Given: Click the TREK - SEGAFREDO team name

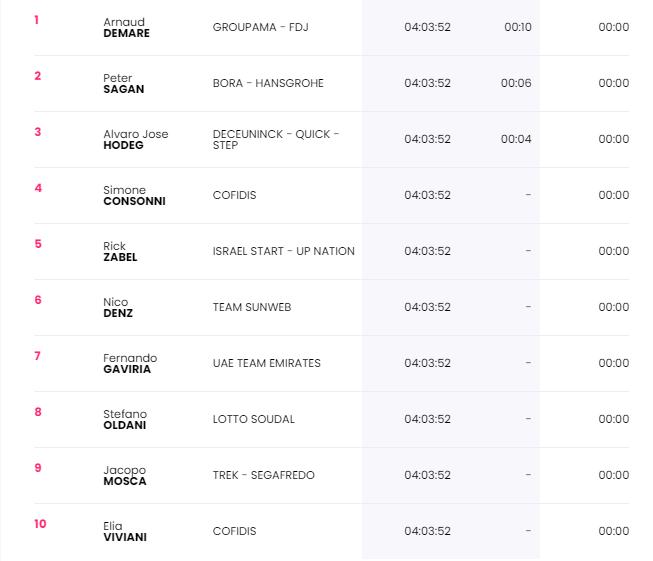Looking at the screenshot, I should 264,475.
